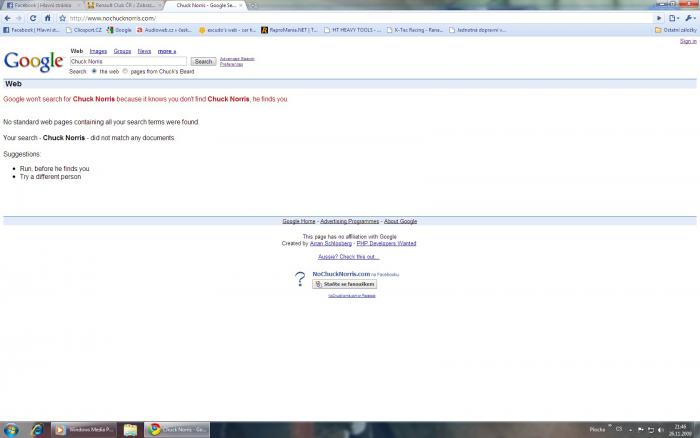700x438 pixels.
Task: Launch Internet Explorer from the taskbar
Action: 37,429
